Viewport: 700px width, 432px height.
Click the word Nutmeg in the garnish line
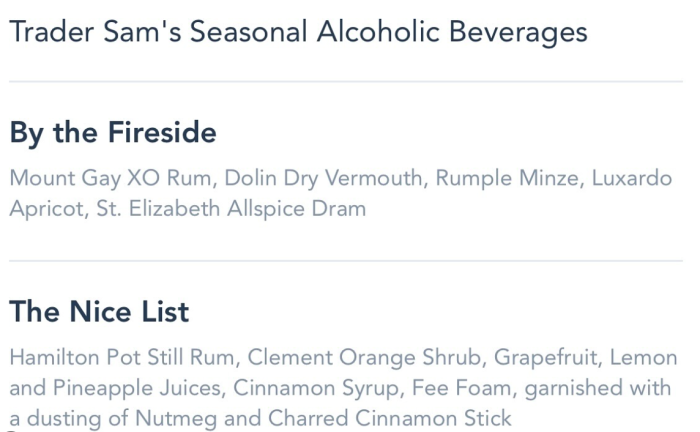176,419
